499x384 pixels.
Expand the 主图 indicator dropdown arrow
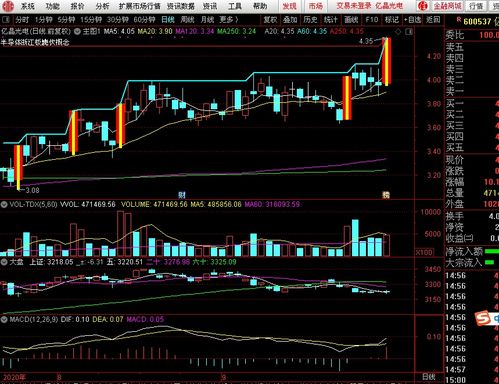[77, 32]
